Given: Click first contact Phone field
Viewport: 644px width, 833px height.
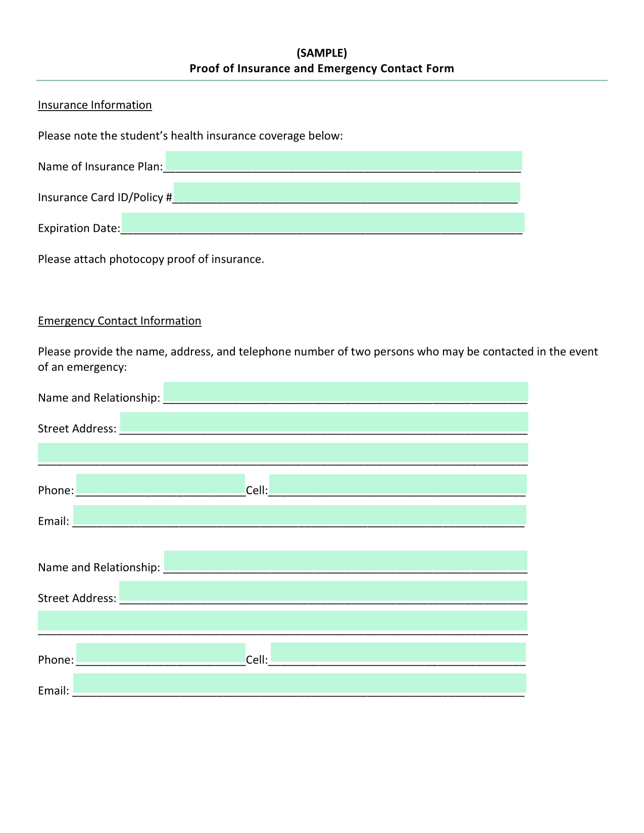Looking at the screenshot, I should click(x=161, y=483).
